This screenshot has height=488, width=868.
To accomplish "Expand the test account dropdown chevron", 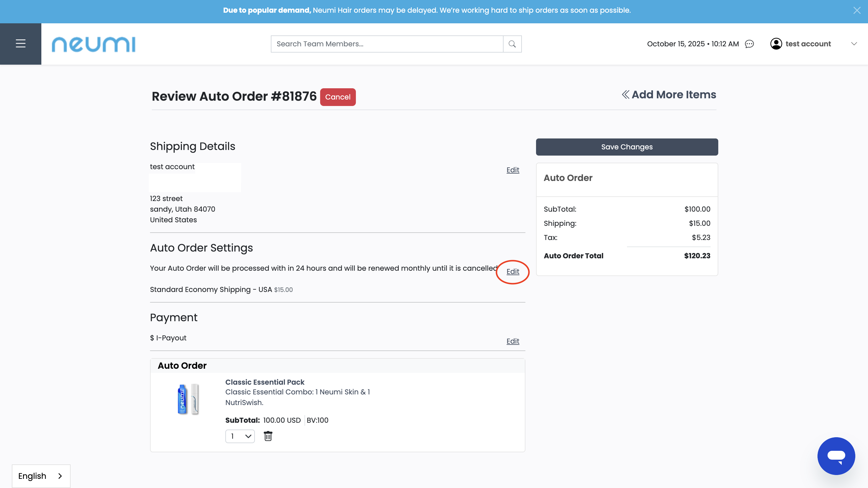I will pyautogui.click(x=854, y=44).
